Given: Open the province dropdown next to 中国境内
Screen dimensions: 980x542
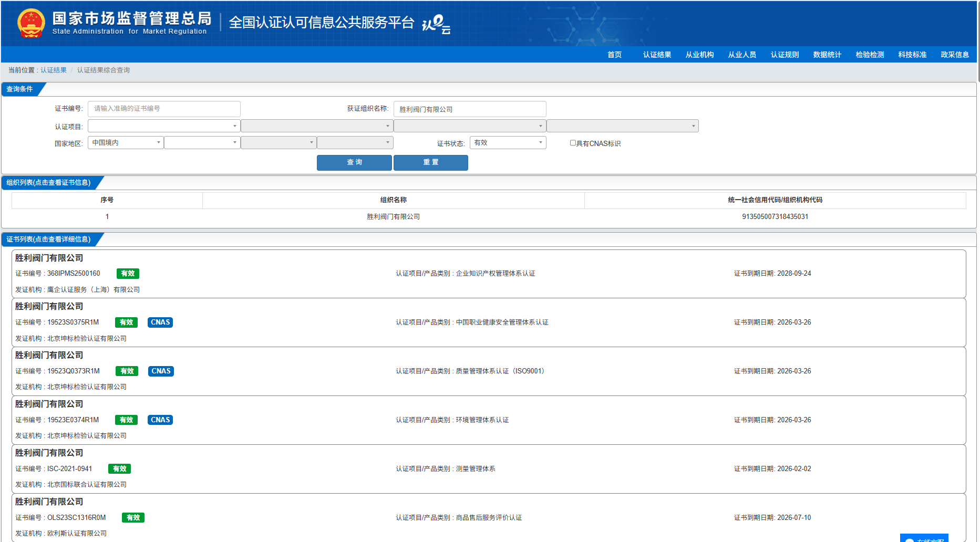Looking at the screenshot, I should tap(202, 143).
